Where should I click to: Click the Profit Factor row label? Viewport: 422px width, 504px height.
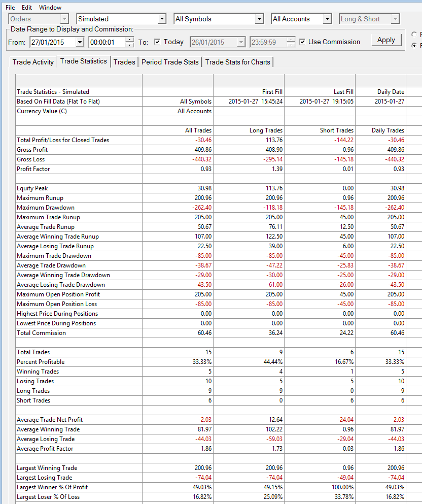[33, 169]
